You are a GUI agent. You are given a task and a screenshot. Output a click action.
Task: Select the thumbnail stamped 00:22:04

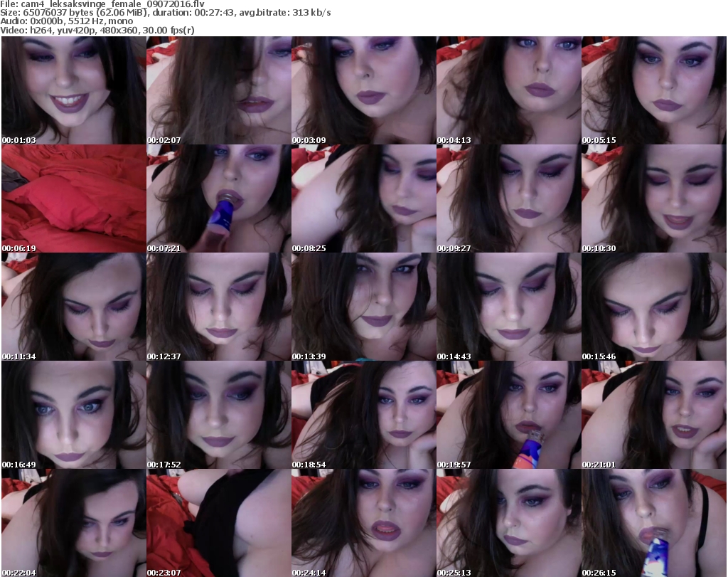click(x=74, y=523)
